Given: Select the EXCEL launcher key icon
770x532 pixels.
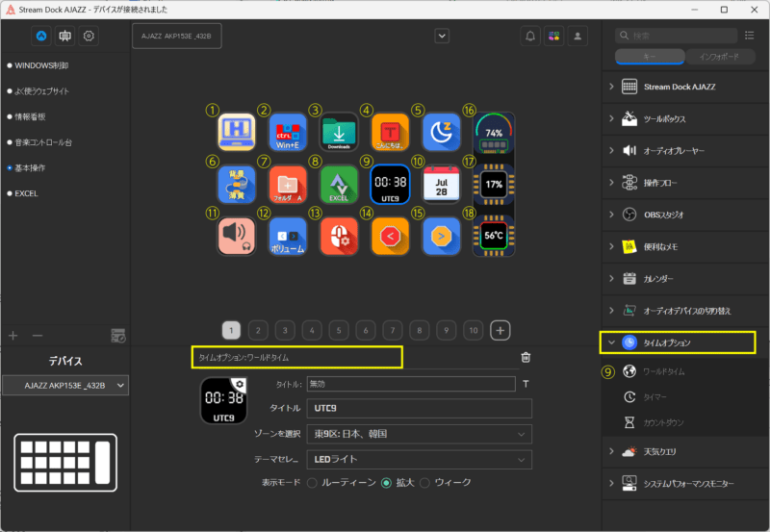Looking at the screenshot, I should point(339,185).
